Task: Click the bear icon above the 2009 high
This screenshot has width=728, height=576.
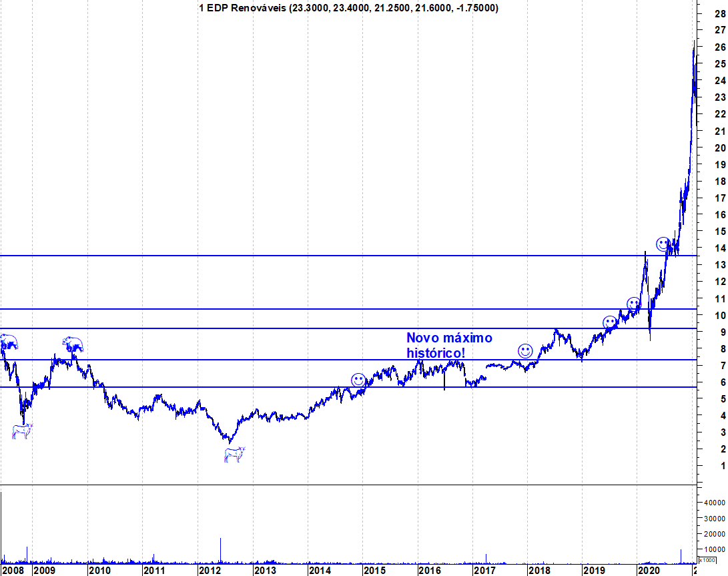Action: click(x=73, y=344)
